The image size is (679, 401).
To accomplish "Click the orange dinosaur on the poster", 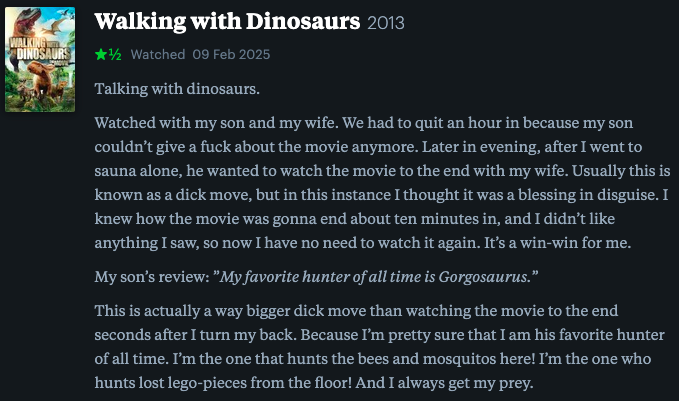I will pos(42,76).
